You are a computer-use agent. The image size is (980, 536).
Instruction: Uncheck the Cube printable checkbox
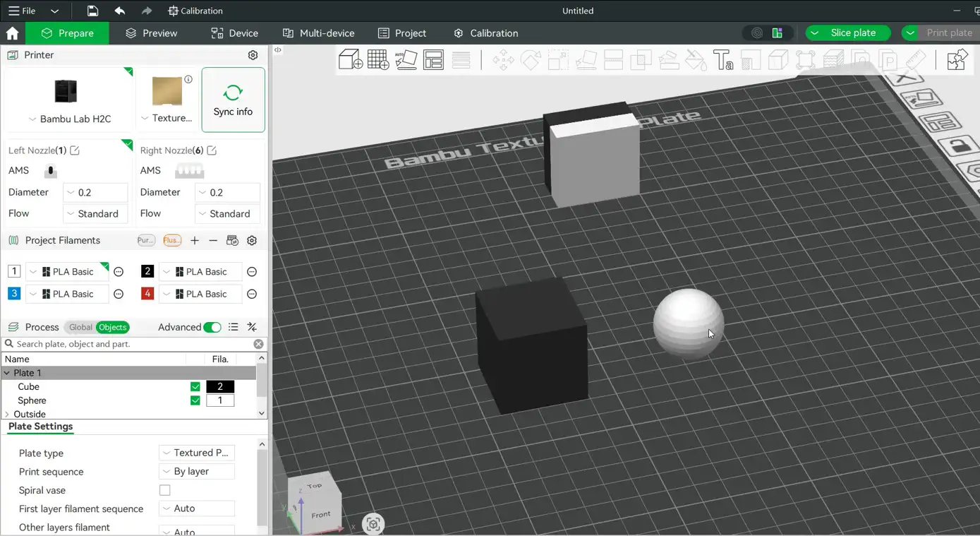195,387
